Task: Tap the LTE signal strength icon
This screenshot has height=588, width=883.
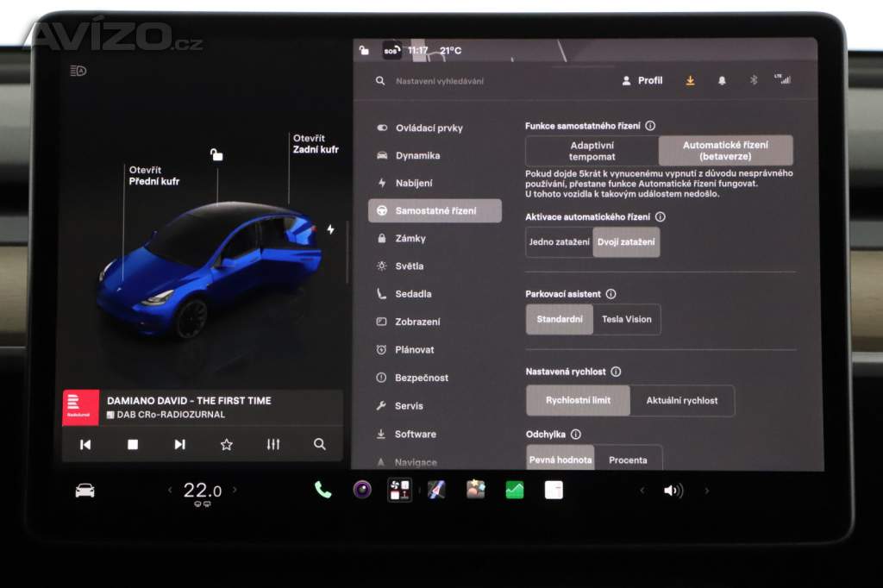Action: tap(783, 78)
